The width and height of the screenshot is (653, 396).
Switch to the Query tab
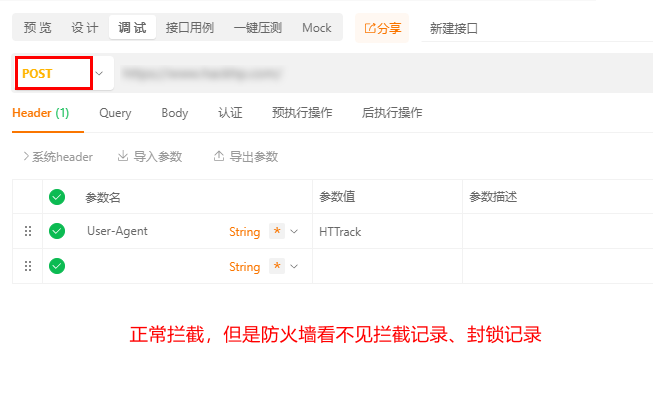(115, 113)
